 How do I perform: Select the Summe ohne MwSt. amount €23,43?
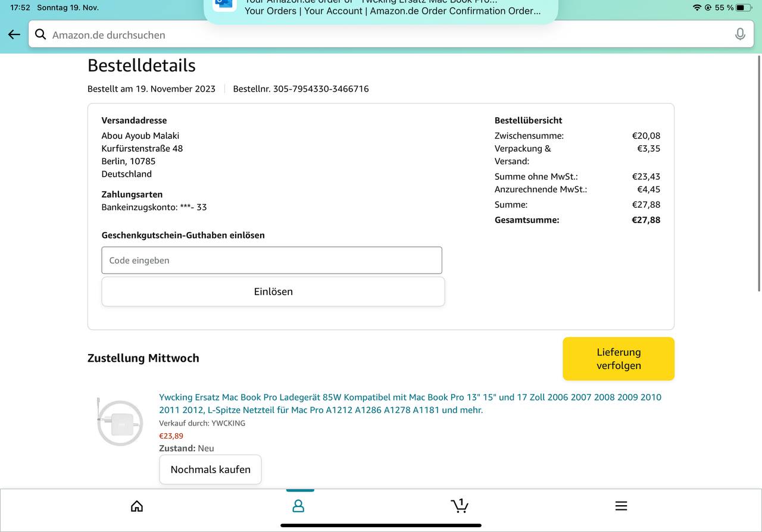(x=646, y=176)
